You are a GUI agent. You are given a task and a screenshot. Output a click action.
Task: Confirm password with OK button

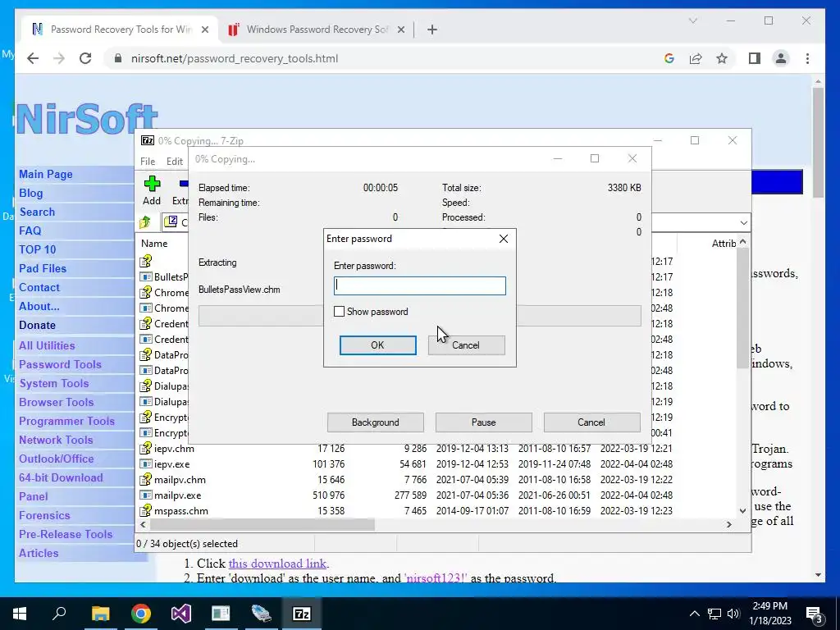(377, 345)
